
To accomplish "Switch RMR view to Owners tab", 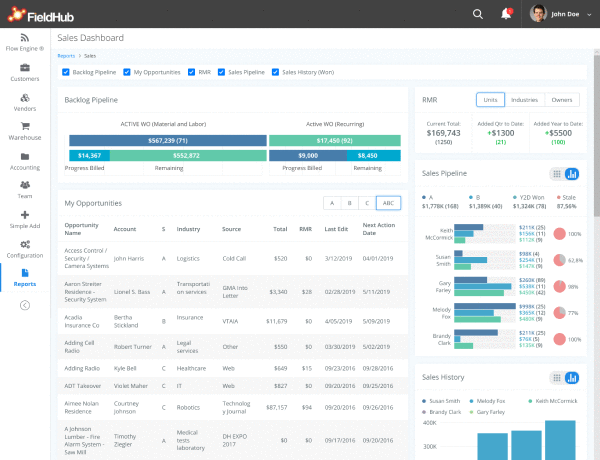I will [x=562, y=100].
